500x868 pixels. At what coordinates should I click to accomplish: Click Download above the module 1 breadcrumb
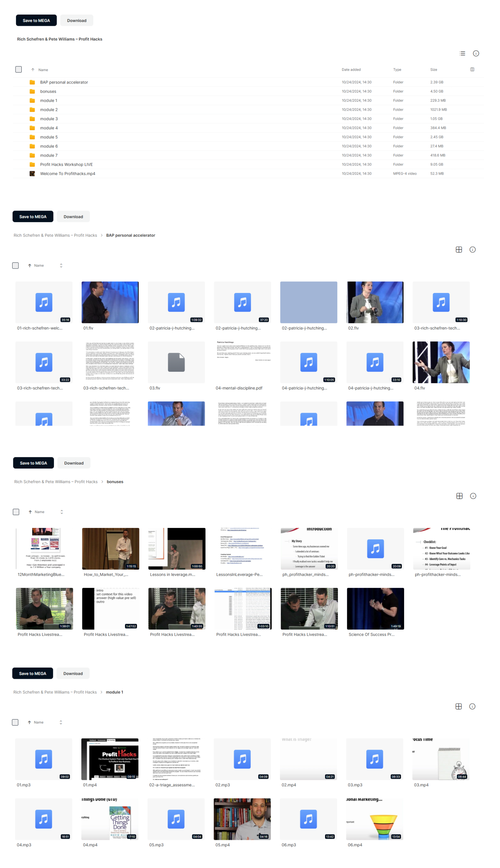click(x=73, y=673)
